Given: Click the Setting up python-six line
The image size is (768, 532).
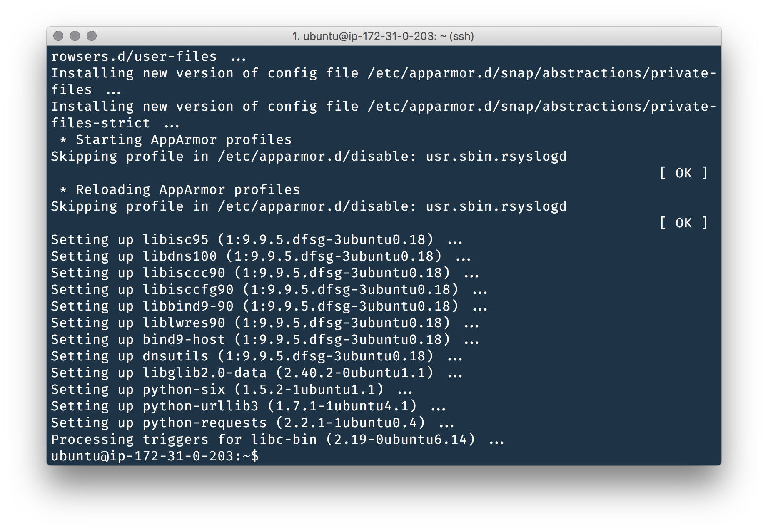Looking at the screenshot, I should click(232, 389).
